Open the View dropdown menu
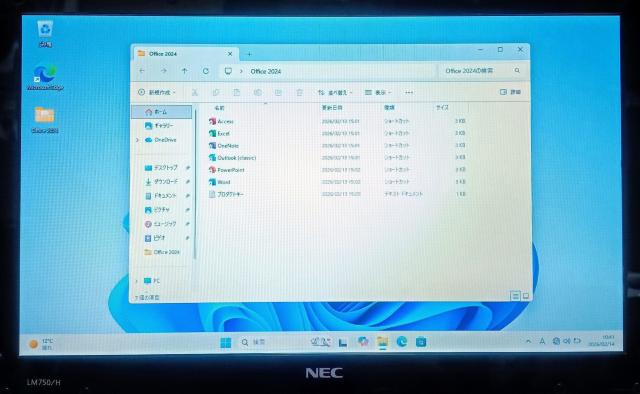This screenshot has width=640, height=394. (378, 93)
